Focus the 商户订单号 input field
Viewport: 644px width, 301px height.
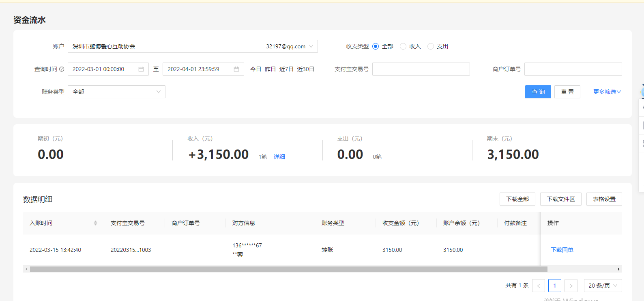(x=573, y=69)
